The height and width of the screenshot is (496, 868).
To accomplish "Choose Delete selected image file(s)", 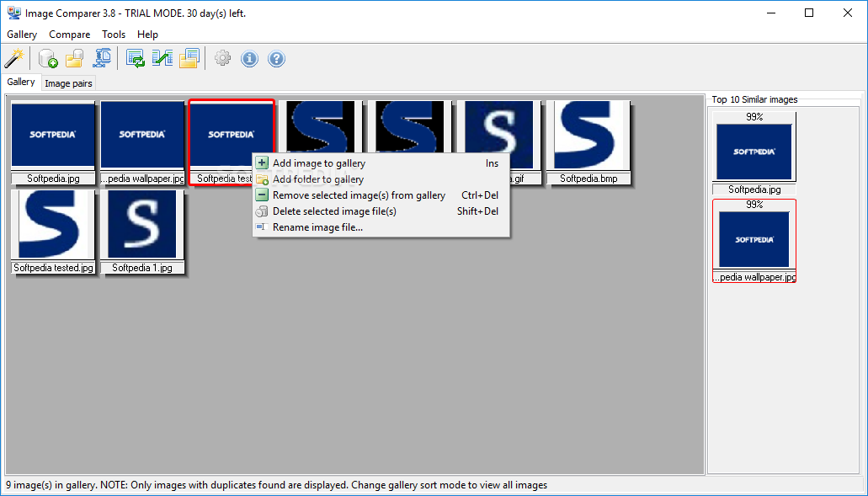I will pos(381,211).
